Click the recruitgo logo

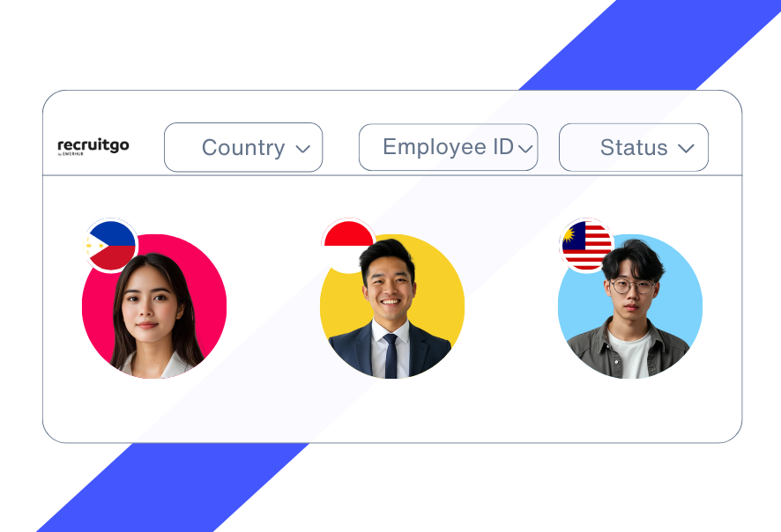pyautogui.click(x=93, y=146)
